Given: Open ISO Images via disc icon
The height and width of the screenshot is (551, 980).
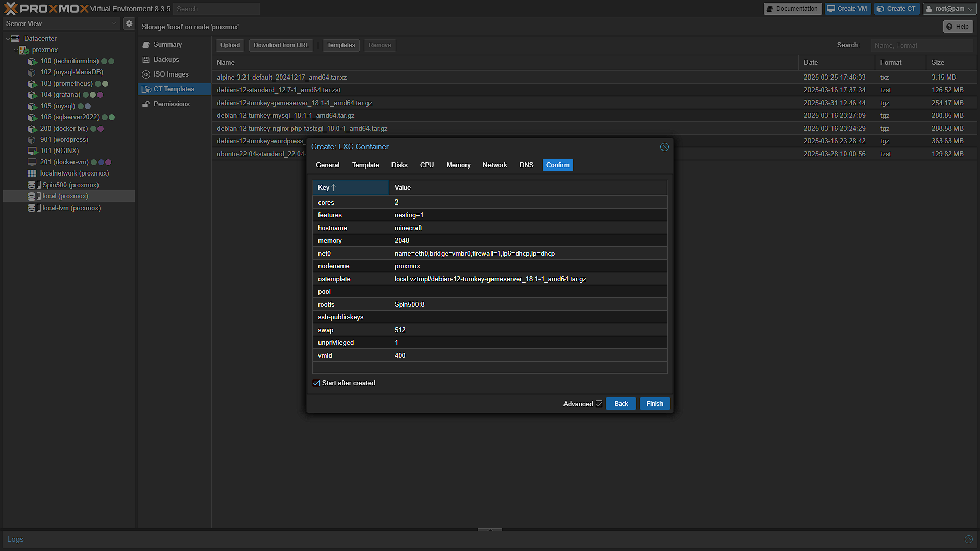Looking at the screenshot, I should pyautogui.click(x=146, y=74).
